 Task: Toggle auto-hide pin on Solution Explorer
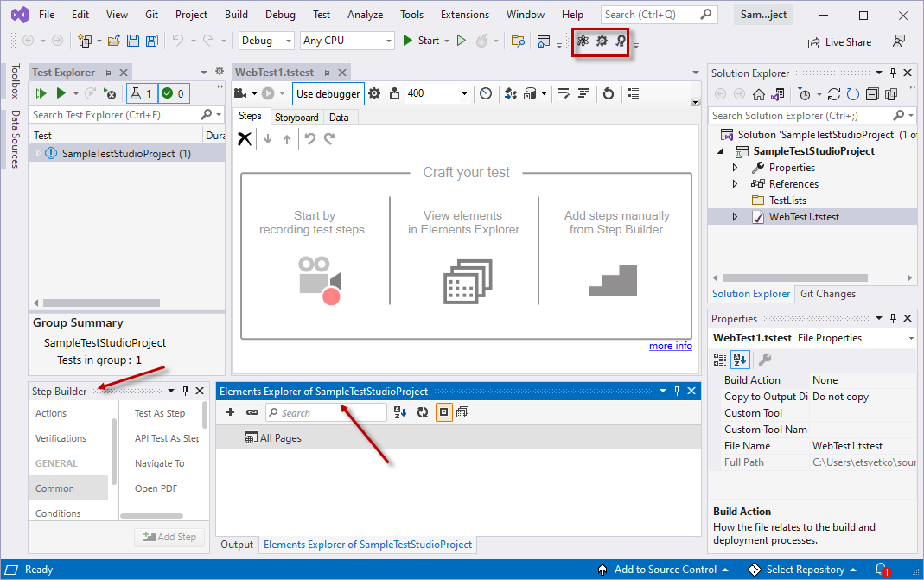pyautogui.click(x=894, y=73)
